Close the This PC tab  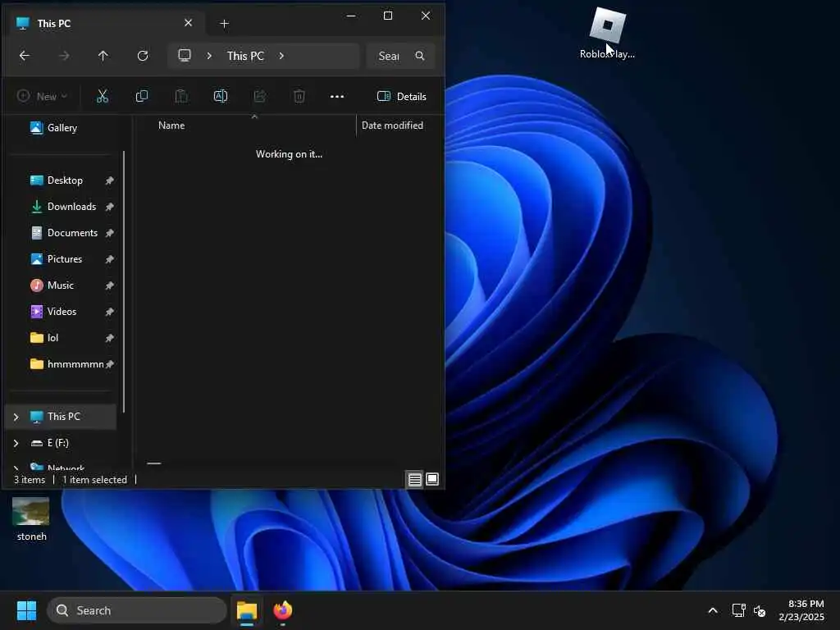tap(188, 23)
